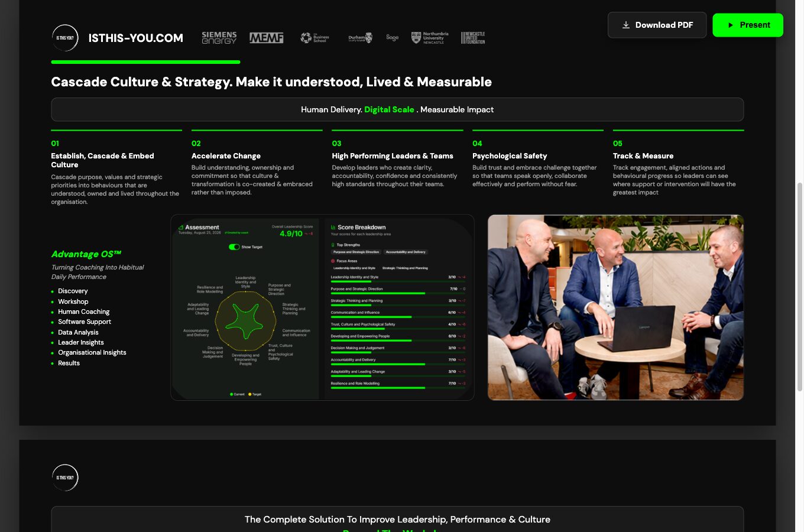
Task: Click the page vertical scrollbar
Action: [800, 287]
